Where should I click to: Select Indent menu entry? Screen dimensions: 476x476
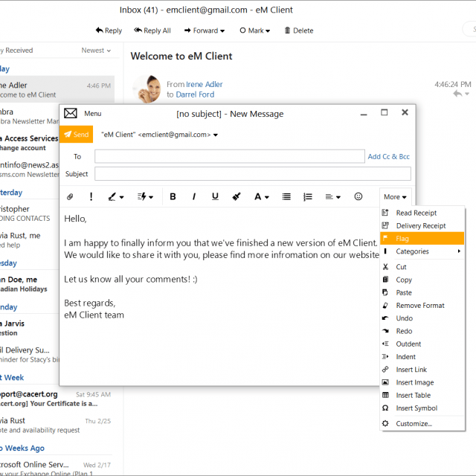422,357
